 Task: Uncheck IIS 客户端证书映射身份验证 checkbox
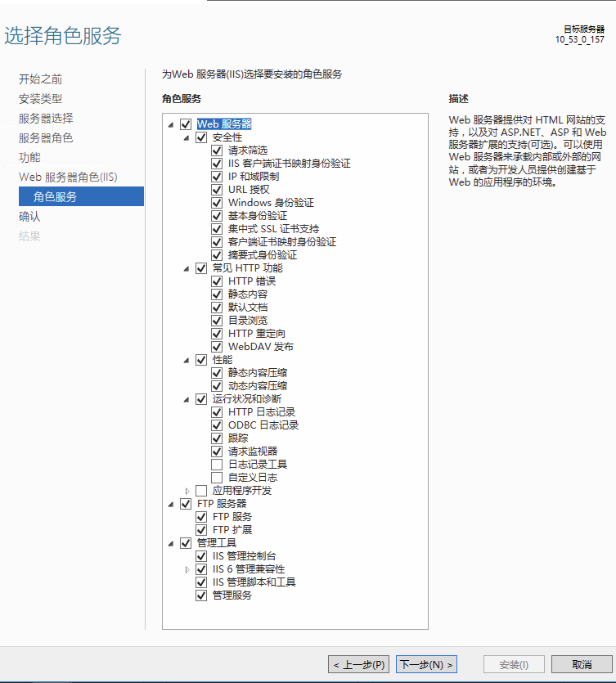coord(217,164)
